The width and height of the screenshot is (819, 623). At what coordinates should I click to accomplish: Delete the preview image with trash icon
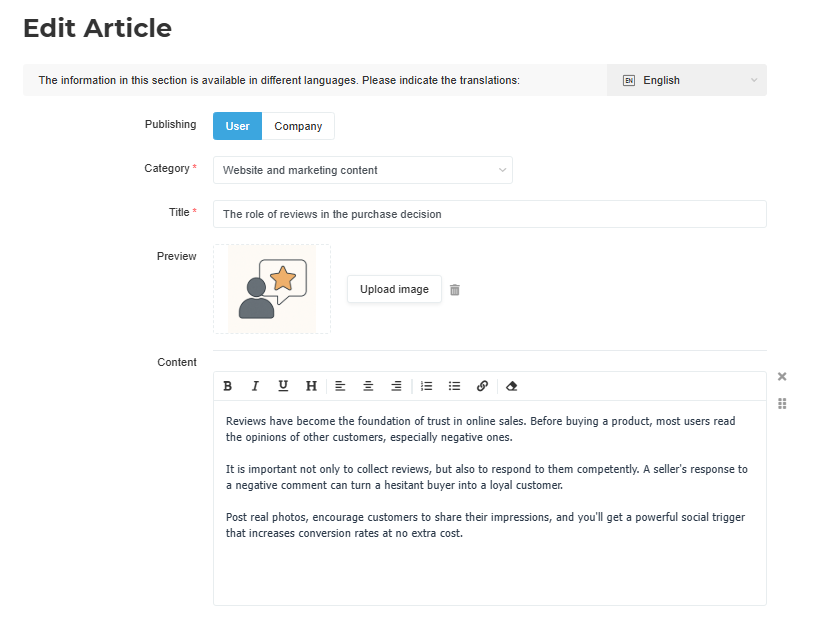(x=455, y=290)
